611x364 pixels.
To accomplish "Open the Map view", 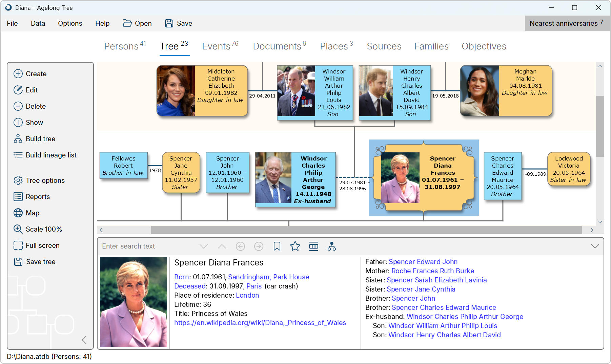I will click(x=32, y=213).
